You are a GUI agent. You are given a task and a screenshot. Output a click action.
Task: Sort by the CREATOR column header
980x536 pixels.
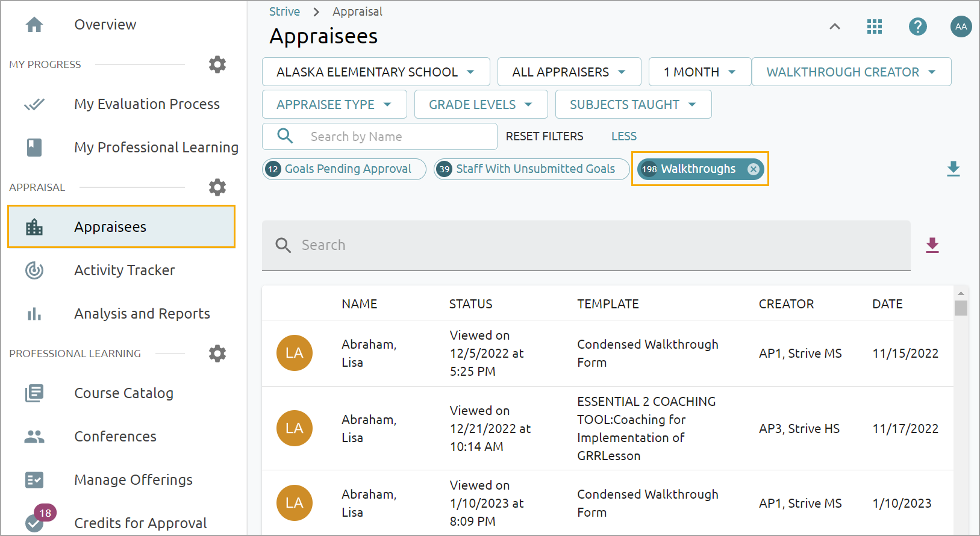coord(787,304)
